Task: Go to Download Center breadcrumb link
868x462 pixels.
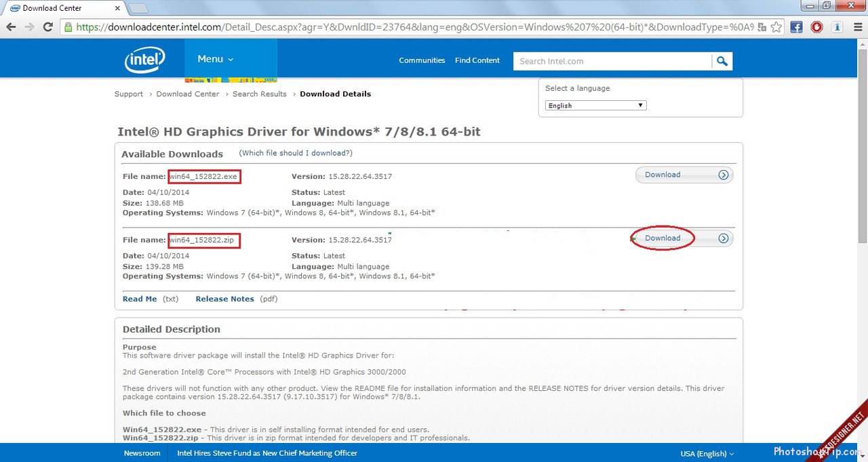Action: (188, 94)
